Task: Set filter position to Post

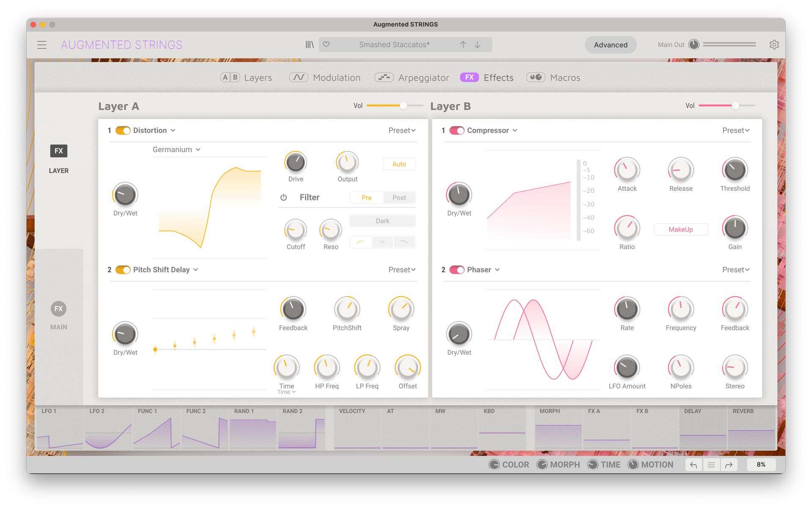Action: pyautogui.click(x=399, y=197)
